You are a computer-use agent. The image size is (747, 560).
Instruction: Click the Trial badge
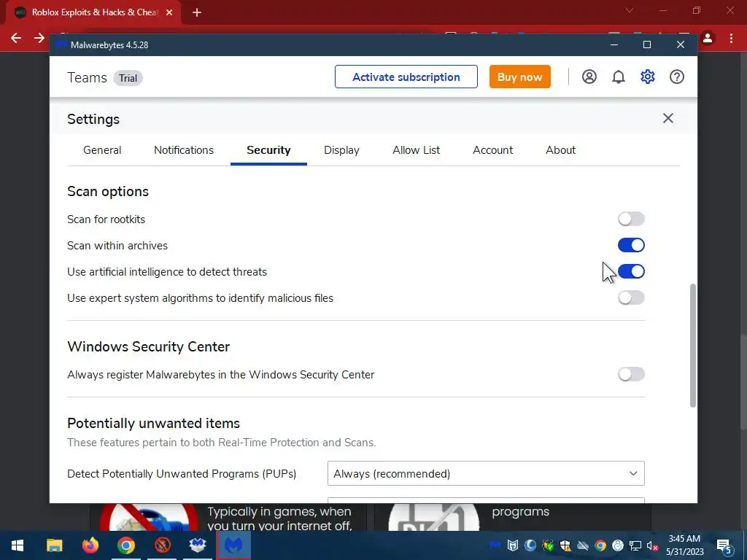[128, 78]
